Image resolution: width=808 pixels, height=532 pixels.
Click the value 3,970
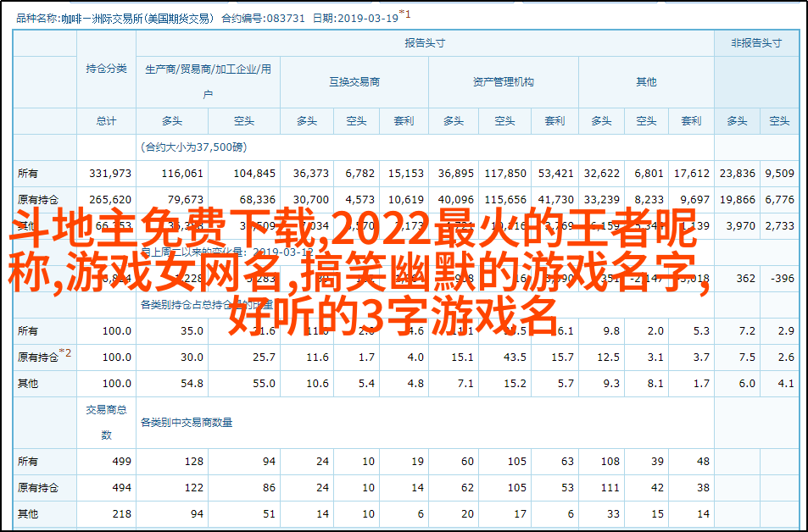coord(741,225)
